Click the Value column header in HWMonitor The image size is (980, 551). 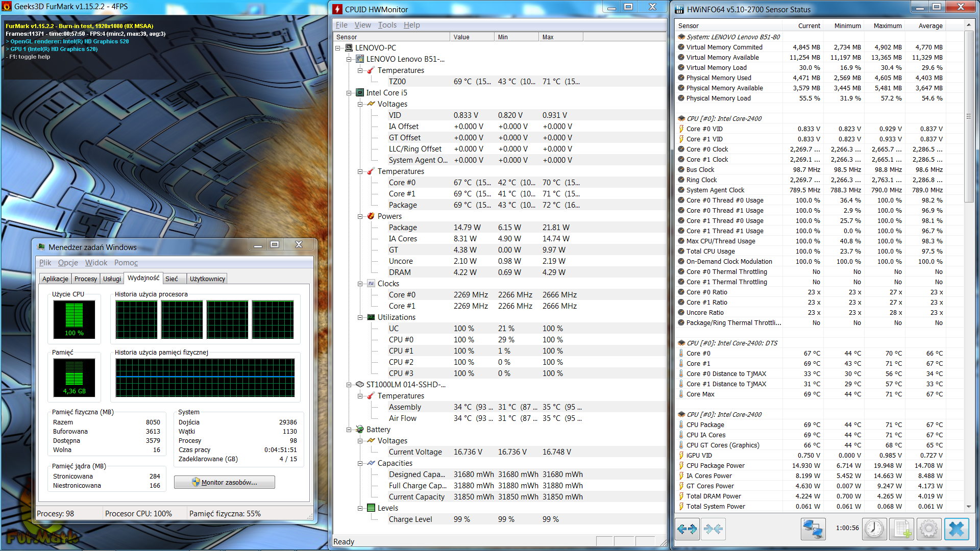pos(472,37)
